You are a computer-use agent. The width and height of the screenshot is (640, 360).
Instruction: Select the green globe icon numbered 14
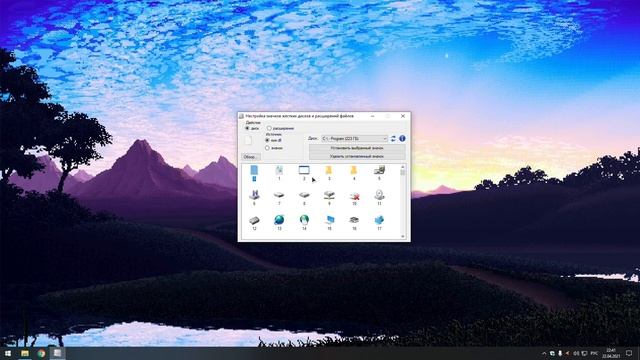point(304,220)
